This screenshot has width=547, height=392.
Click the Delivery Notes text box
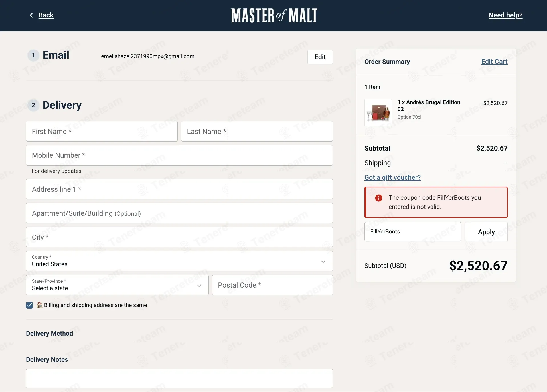click(179, 378)
